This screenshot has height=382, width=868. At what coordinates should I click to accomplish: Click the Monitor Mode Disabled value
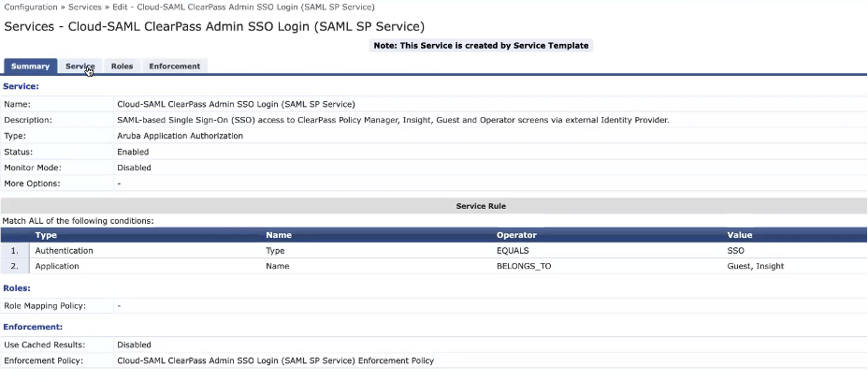tap(134, 168)
